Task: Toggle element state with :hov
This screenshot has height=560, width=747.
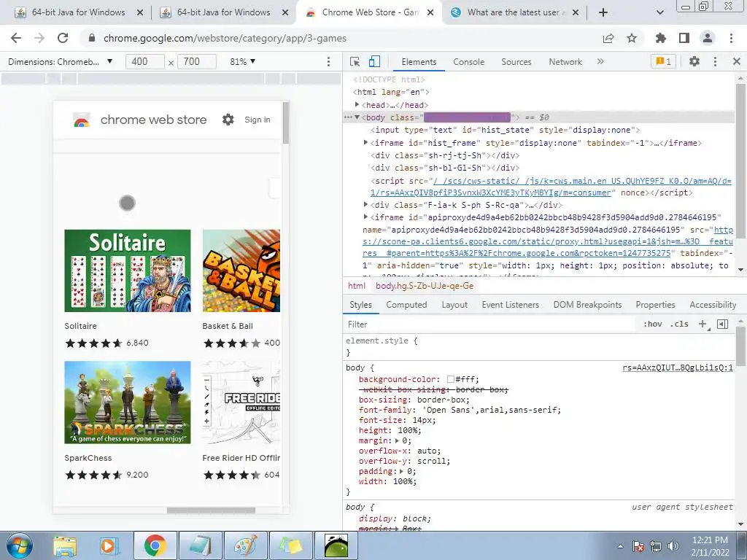Action: 653,324
